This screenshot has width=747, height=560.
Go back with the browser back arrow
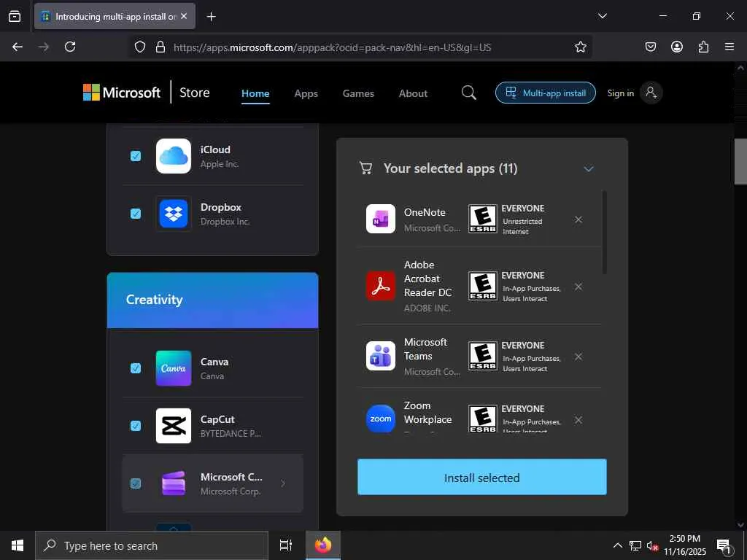pyautogui.click(x=18, y=47)
